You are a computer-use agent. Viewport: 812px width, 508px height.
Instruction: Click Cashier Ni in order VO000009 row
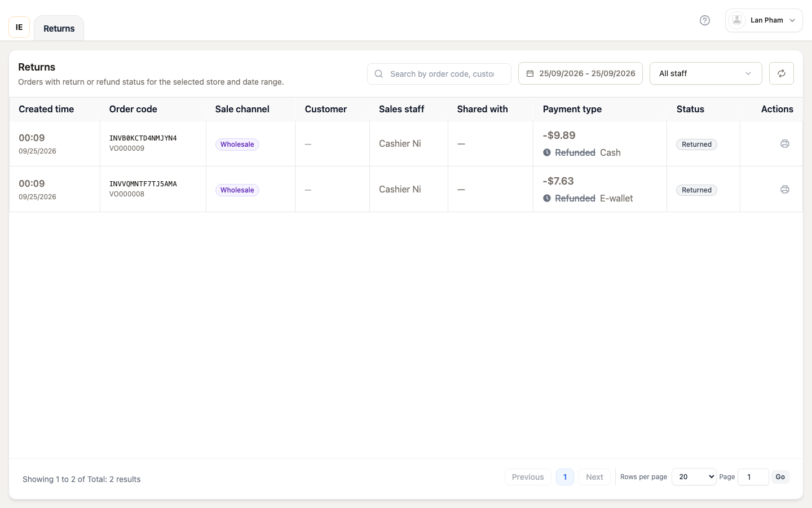pyautogui.click(x=400, y=144)
